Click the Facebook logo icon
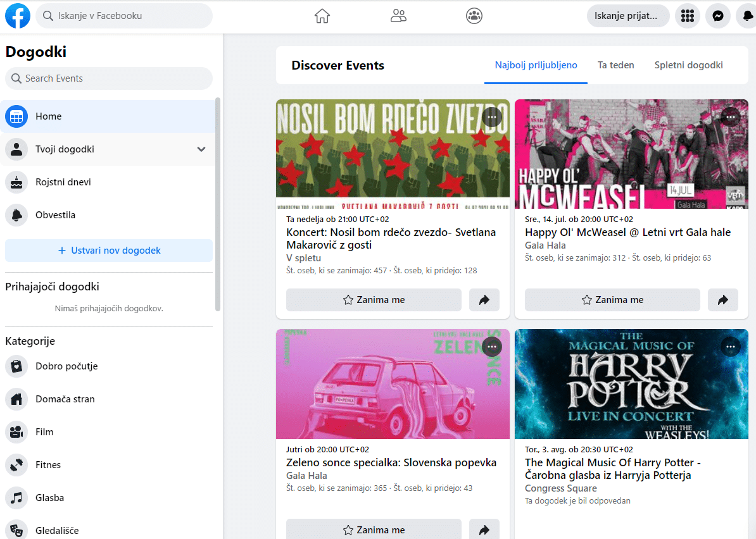 coord(18,16)
